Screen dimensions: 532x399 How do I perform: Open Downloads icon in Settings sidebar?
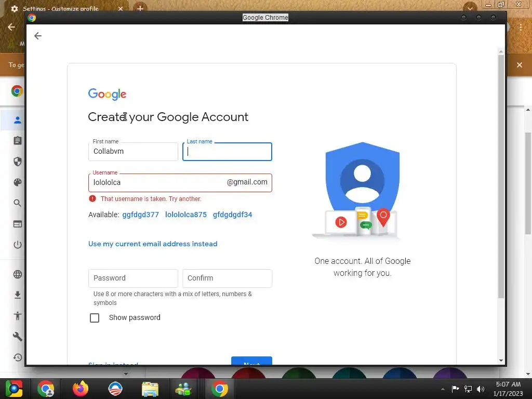pos(18,295)
